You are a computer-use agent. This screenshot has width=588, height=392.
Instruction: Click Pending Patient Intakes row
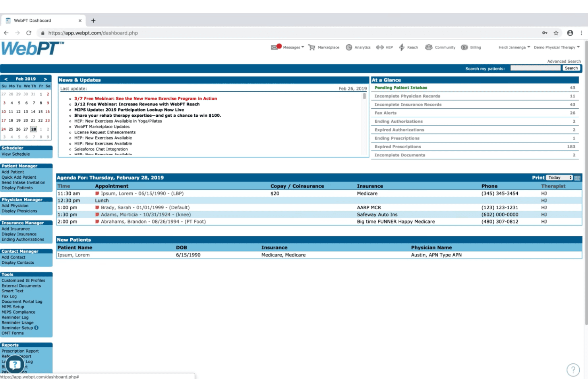point(475,88)
